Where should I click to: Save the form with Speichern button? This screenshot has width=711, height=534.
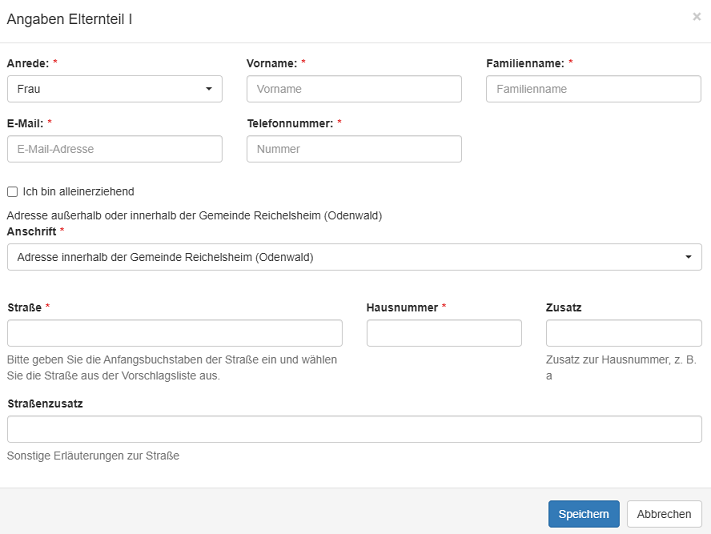click(584, 514)
